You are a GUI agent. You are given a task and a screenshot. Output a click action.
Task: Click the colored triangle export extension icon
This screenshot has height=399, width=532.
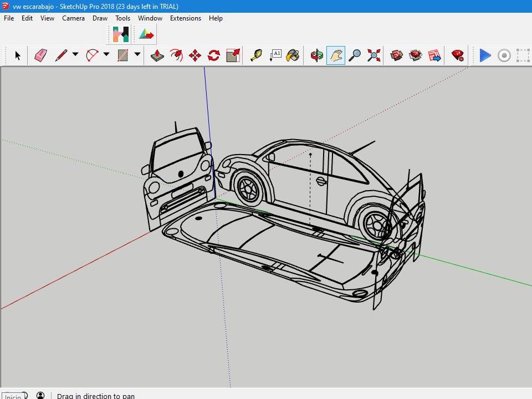coord(146,34)
